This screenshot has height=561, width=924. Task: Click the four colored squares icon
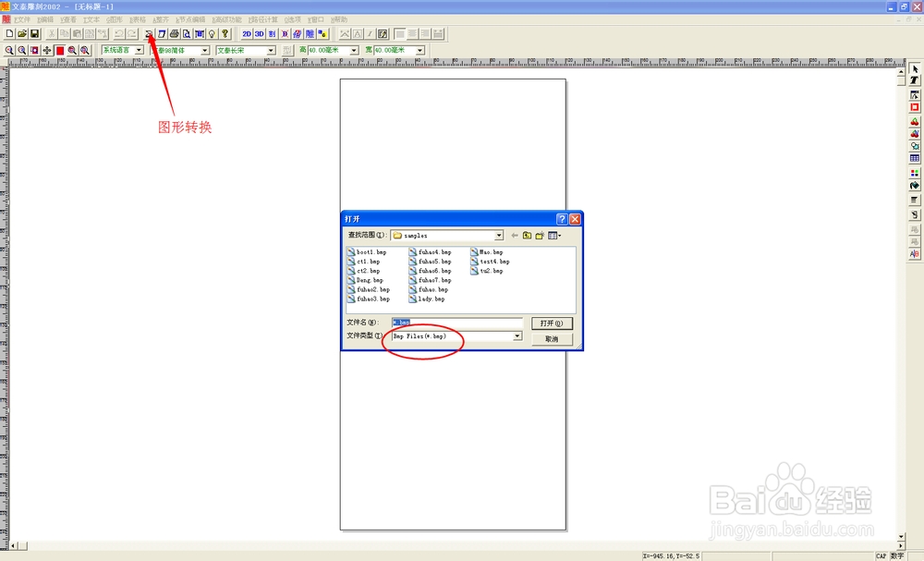(x=915, y=173)
